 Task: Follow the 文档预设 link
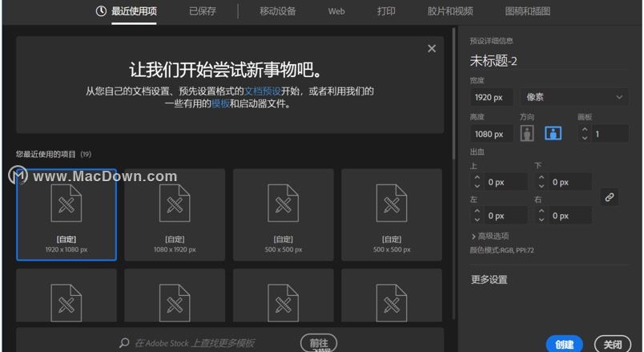click(x=263, y=91)
